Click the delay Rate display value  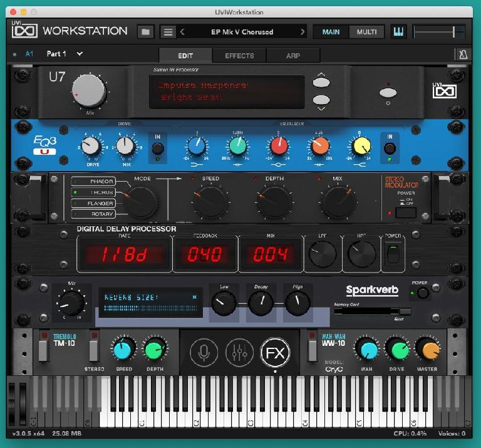[x=124, y=254]
